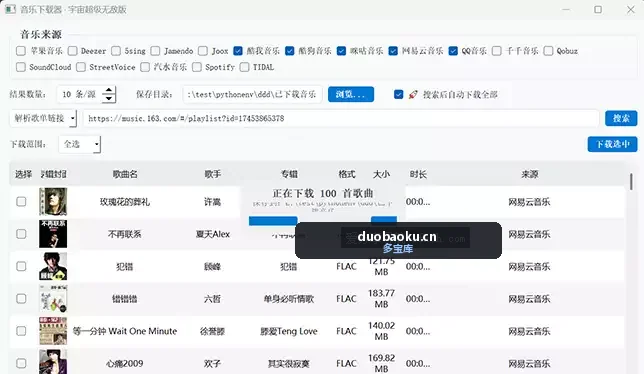
Task: Click the playlist URL input field
Action: 341,119
